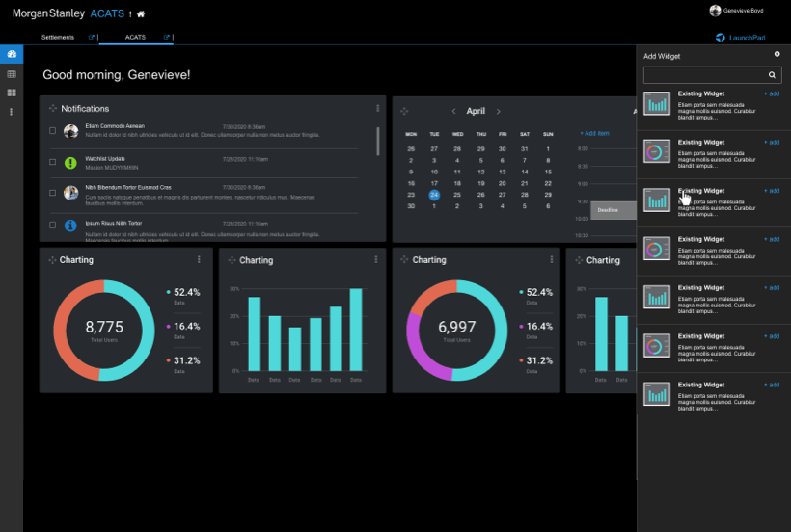791x532 pixels.
Task: Check the Etiam Commodo Aenean notification
Action: click(x=52, y=130)
